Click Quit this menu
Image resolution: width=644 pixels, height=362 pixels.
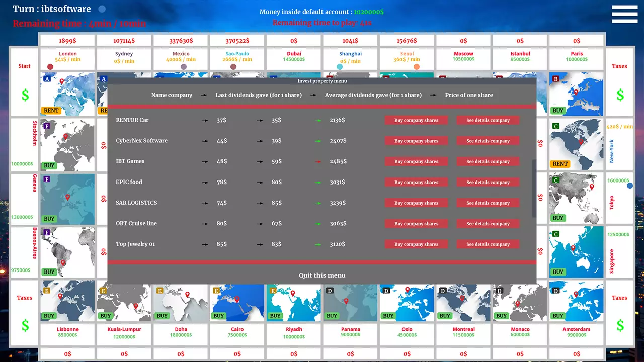[x=322, y=275]
